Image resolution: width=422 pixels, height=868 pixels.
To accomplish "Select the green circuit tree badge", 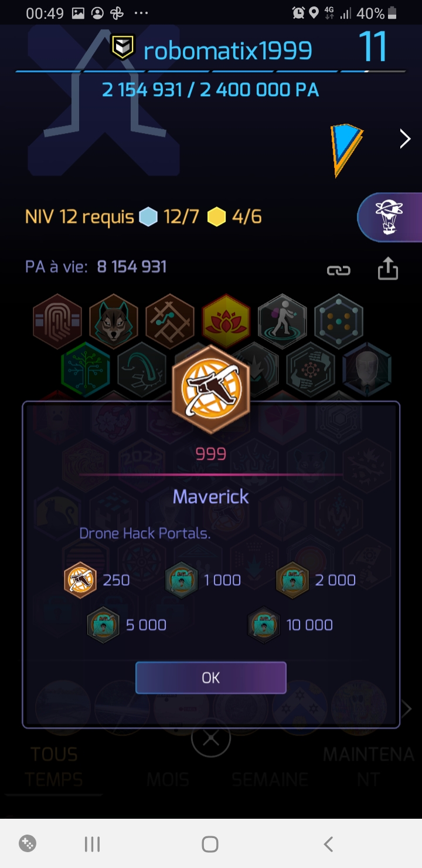I will [x=86, y=369].
